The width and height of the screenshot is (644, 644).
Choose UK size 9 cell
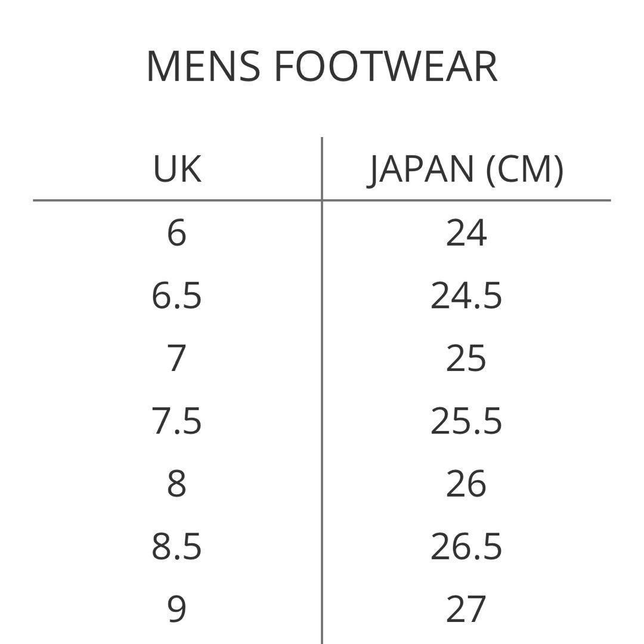coord(177,609)
